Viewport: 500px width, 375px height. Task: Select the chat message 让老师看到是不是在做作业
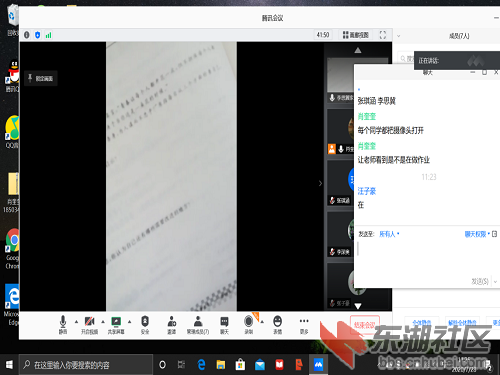click(394, 160)
